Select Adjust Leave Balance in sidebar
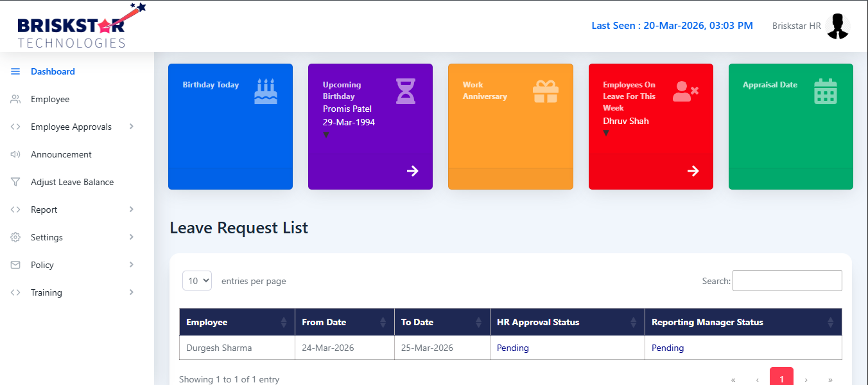 [72, 182]
